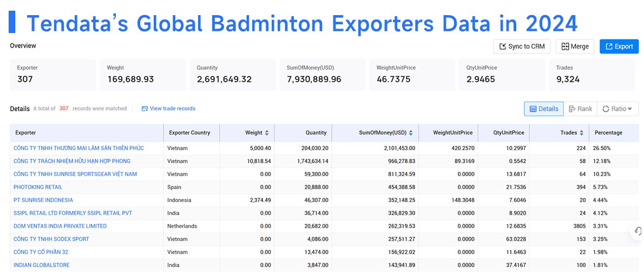
Task: Open exporter DOM VENTAS INDIA PRIVATE LIMITED
Action: point(60,226)
